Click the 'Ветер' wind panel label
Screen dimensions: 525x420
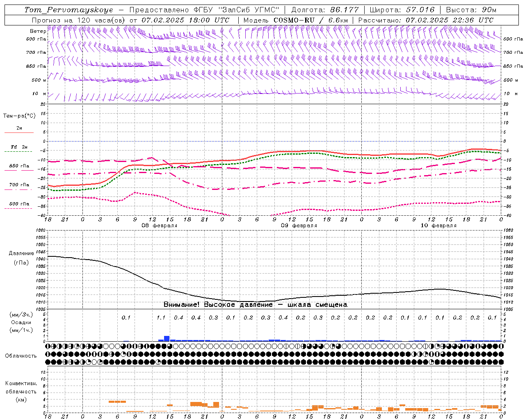click(38, 31)
